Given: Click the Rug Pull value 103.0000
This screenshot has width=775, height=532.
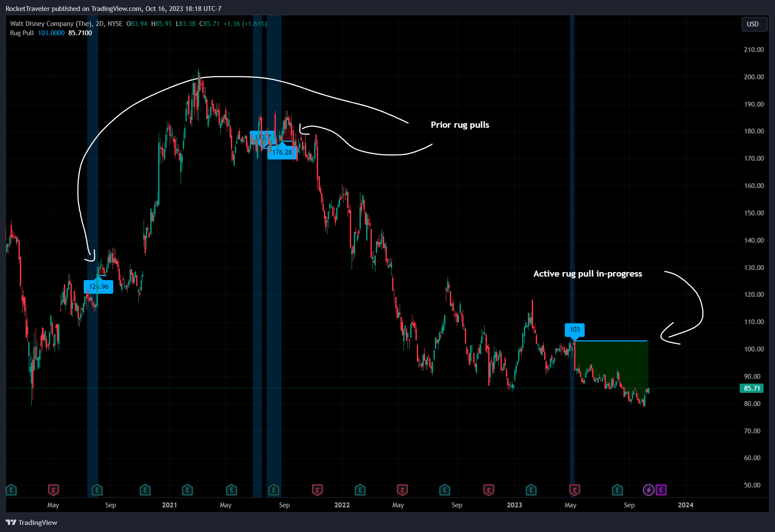Looking at the screenshot, I should [51, 33].
